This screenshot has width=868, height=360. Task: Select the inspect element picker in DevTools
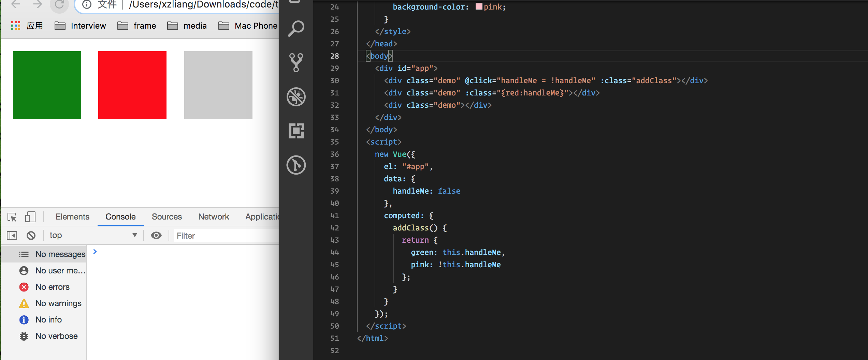coord(12,217)
